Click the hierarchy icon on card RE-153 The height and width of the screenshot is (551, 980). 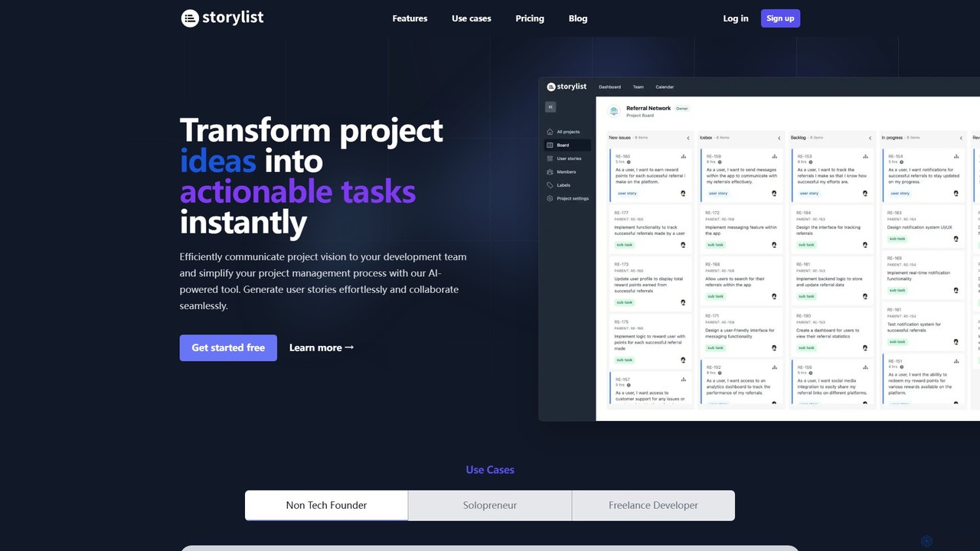click(865, 156)
